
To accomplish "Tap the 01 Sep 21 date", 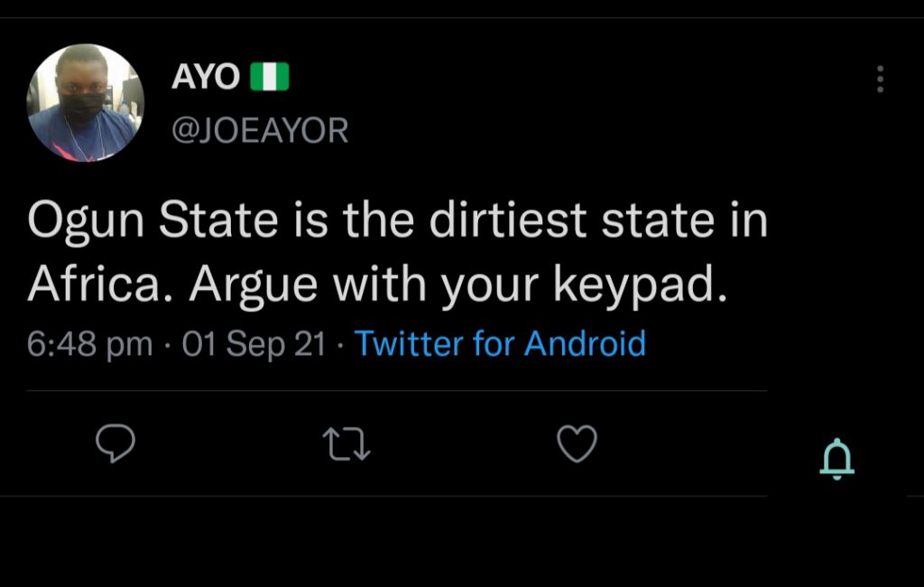I will pyautogui.click(x=253, y=345).
